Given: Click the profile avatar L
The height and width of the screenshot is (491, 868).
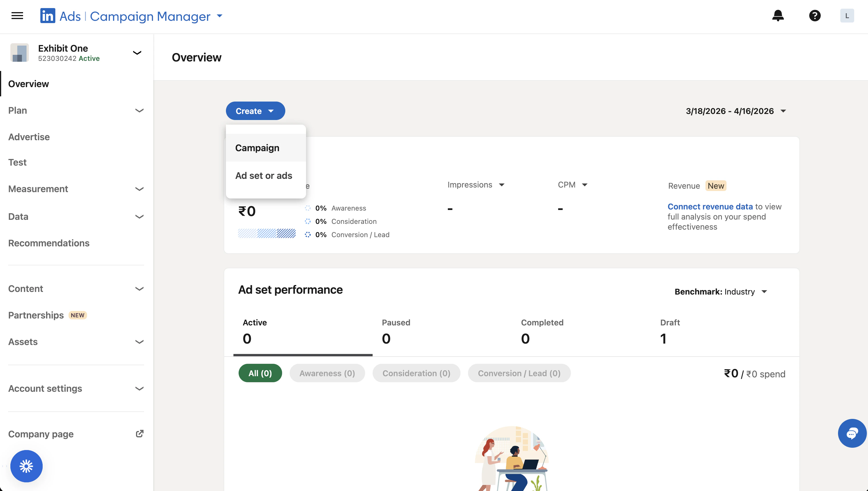Looking at the screenshot, I should click(x=847, y=16).
